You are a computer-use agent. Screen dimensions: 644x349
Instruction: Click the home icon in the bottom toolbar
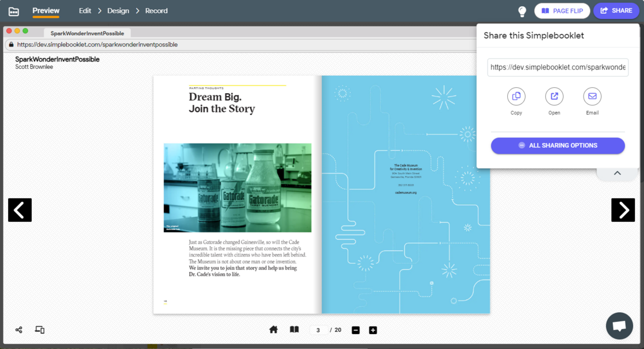tap(273, 329)
